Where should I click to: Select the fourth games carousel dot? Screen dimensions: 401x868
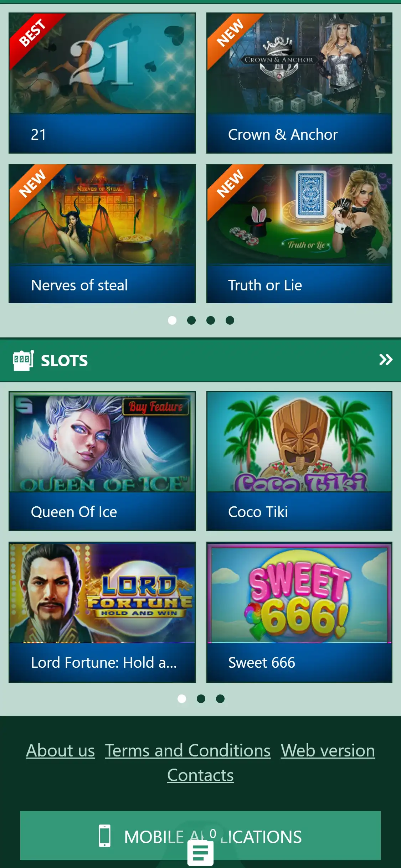(230, 320)
